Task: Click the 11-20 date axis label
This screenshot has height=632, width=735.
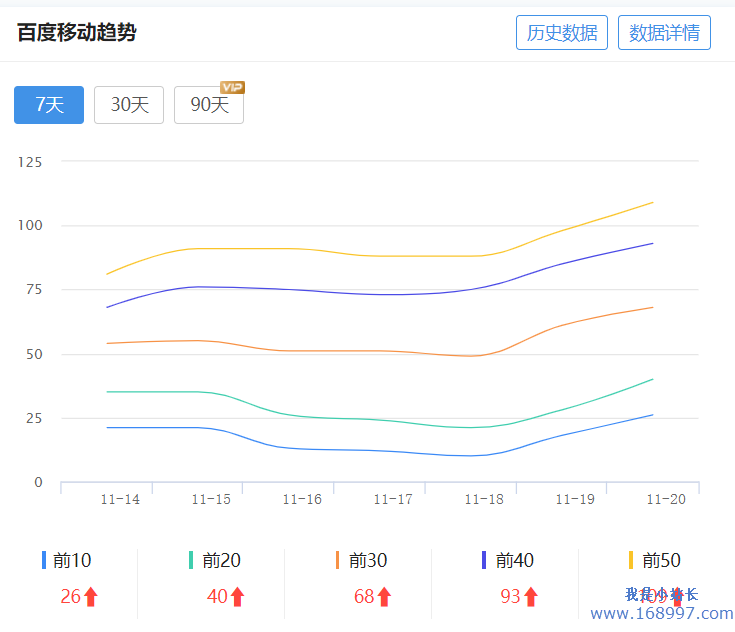Action: coord(666,499)
